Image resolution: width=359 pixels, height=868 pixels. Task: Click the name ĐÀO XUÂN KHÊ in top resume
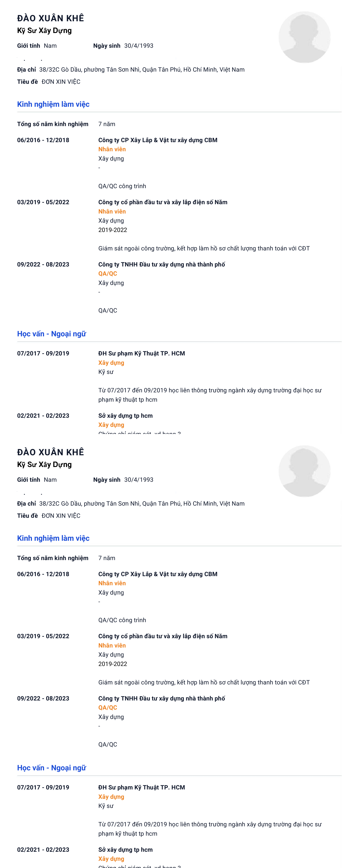pos(51,18)
